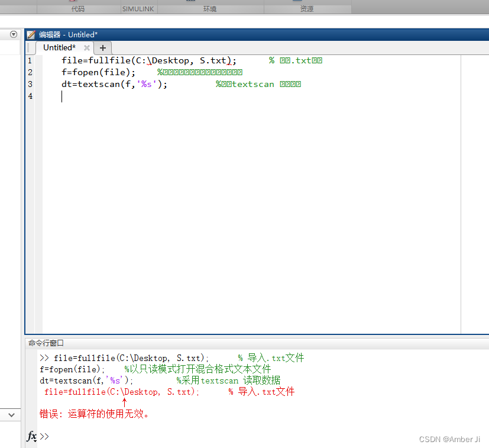Screen dimensions: 489x448
Task: Add a new editor tab with plus button
Action: tap(103, 48)
